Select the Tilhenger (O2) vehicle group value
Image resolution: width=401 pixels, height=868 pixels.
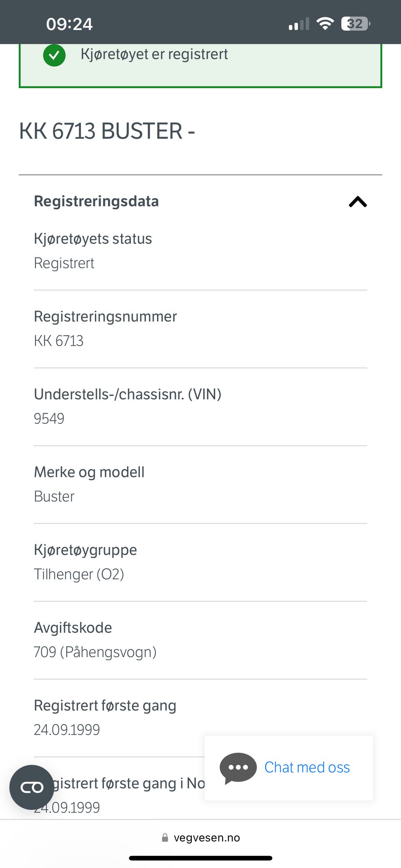point(79,574)
